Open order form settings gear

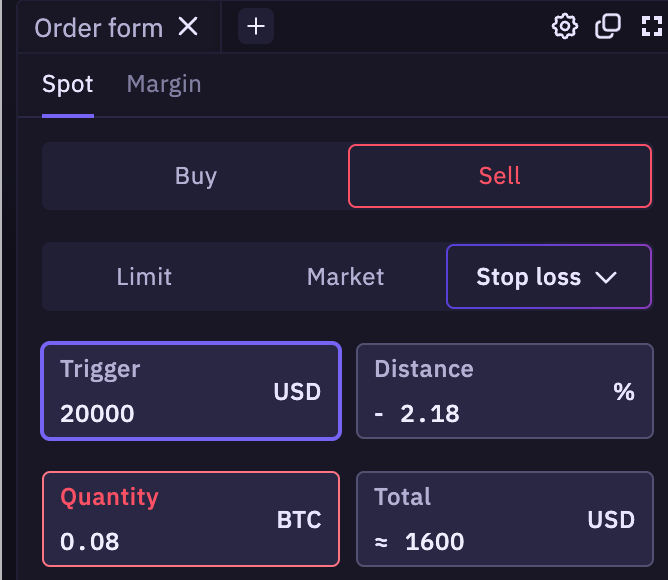tap(565, 27)
